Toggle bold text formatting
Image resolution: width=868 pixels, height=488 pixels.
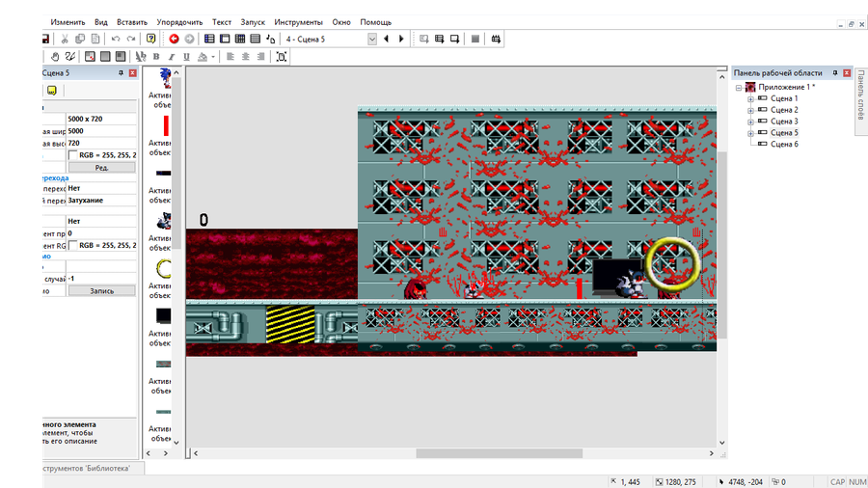click(x=156, y=57)
